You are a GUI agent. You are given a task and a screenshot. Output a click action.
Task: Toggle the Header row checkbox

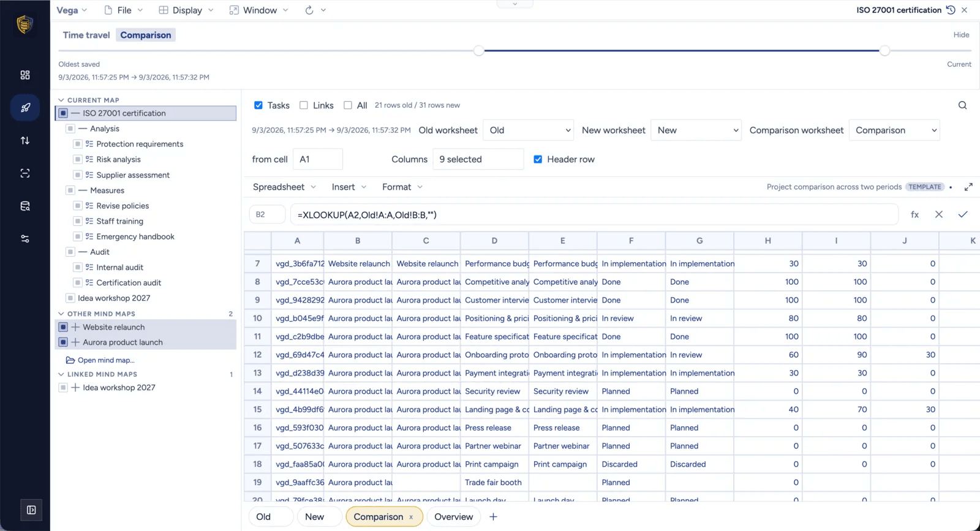[538, 159]
